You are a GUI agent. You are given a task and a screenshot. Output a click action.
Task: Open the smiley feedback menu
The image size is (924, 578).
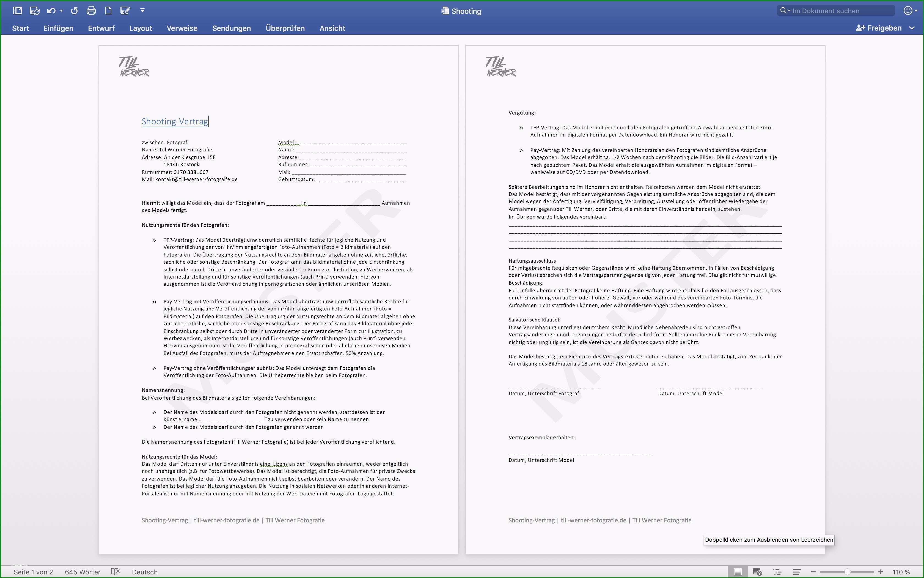[911, 11]
